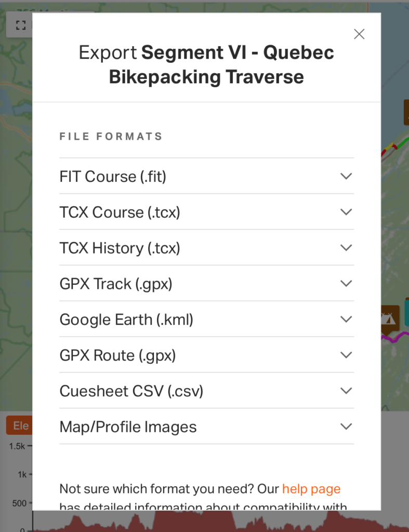Viewport: 409px width, 532px height.
Task: Select TCX Course (.tcx) format label
Action: (x=120, y=212)
